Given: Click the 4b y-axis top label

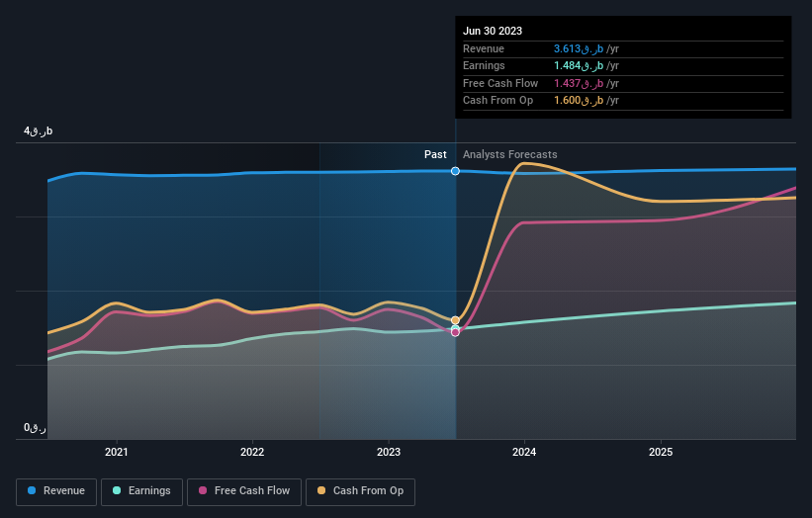Looking at the screenshot, I should [38, 130].
